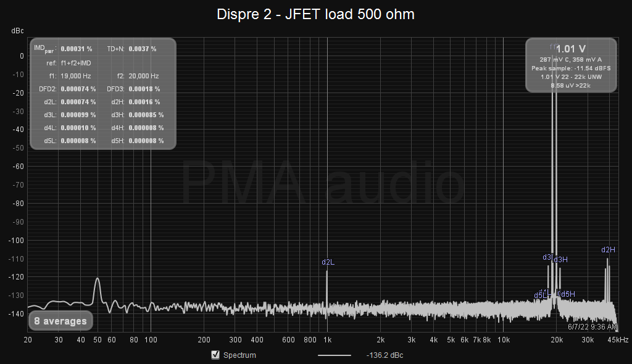Click the d4L value 0.000010 %
This screenshot has height=364, width=632.
click(78, 128)
